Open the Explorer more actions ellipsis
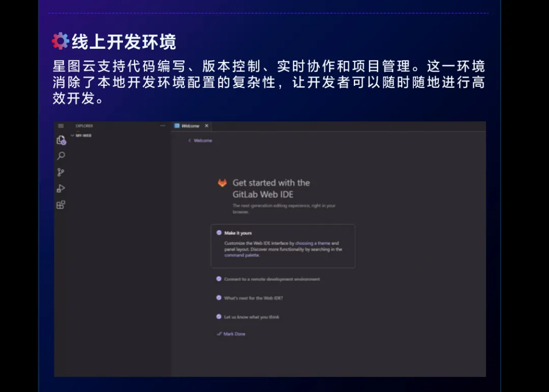The height and width of the screenshot is (392, 549). [x=163, y=125]
